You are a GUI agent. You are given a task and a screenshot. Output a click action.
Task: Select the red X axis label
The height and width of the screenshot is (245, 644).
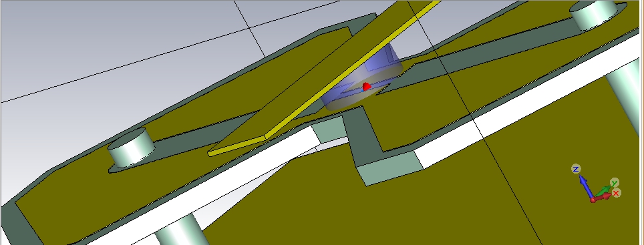[x=616, y=193]
